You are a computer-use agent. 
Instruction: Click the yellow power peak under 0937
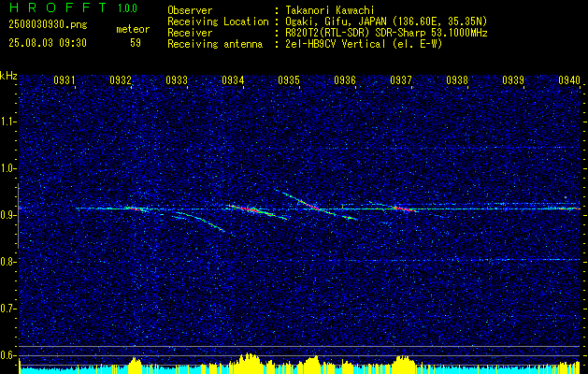pyautogui.click(x=403, y=363)
